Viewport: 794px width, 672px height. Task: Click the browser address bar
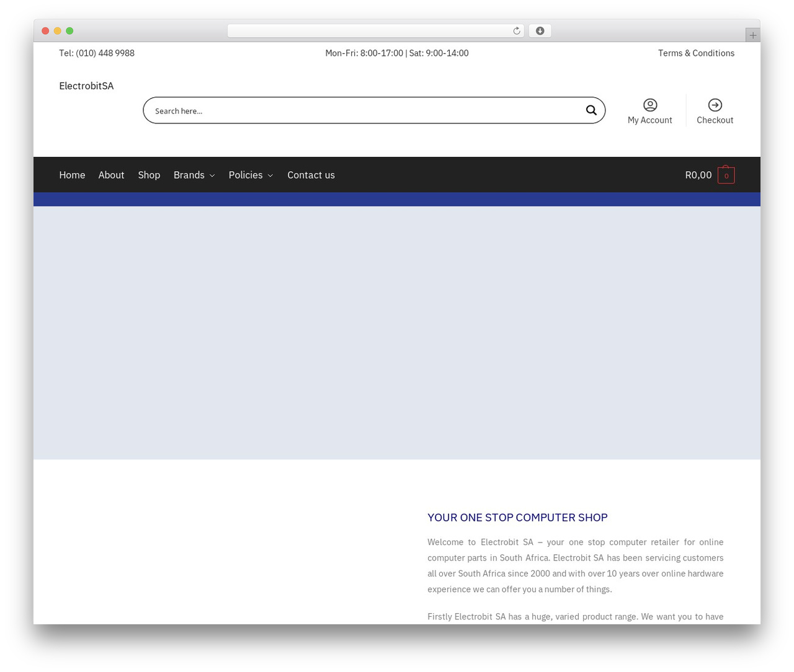pos(375,31)
